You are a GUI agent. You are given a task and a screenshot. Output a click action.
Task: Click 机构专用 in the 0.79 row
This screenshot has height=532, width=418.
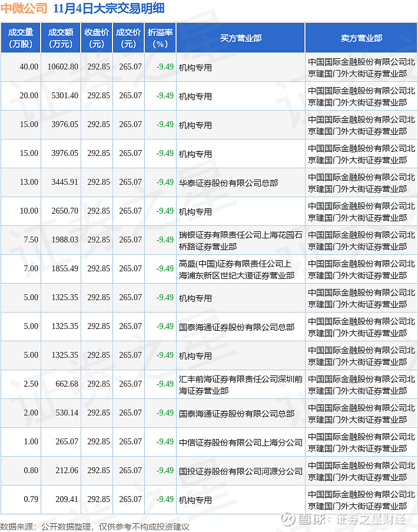(195, 500)
